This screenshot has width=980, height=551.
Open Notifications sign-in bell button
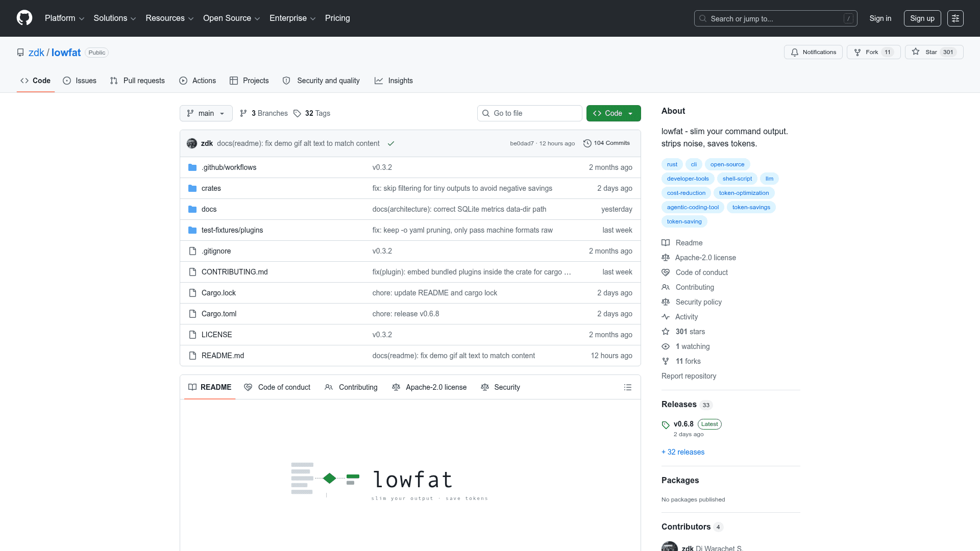pos(813,52)
